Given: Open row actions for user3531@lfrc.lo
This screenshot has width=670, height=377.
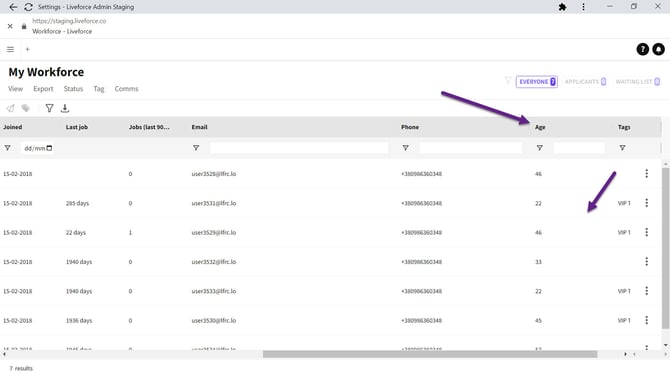Looking at the screenshot, I should click(646, 203).
